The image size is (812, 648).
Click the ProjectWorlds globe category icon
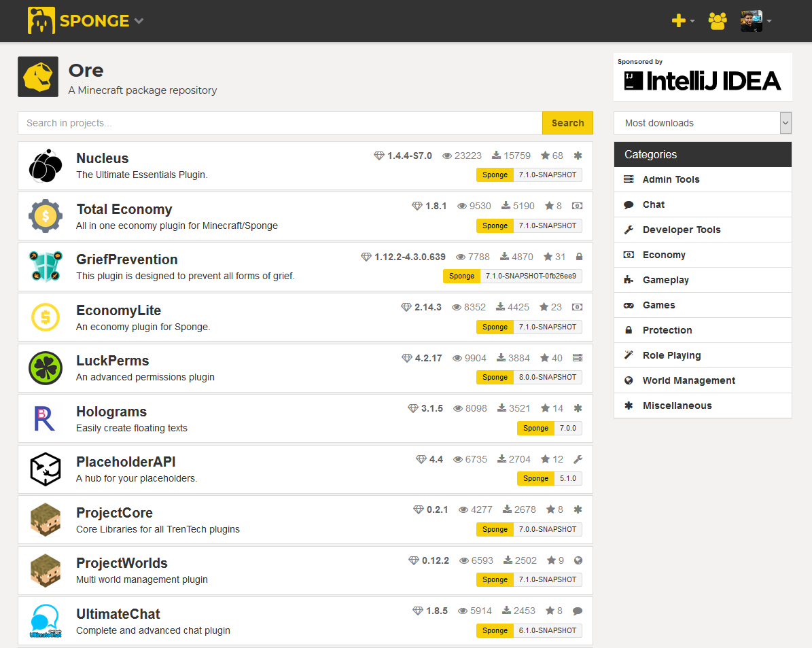click(x=578, y=560)
